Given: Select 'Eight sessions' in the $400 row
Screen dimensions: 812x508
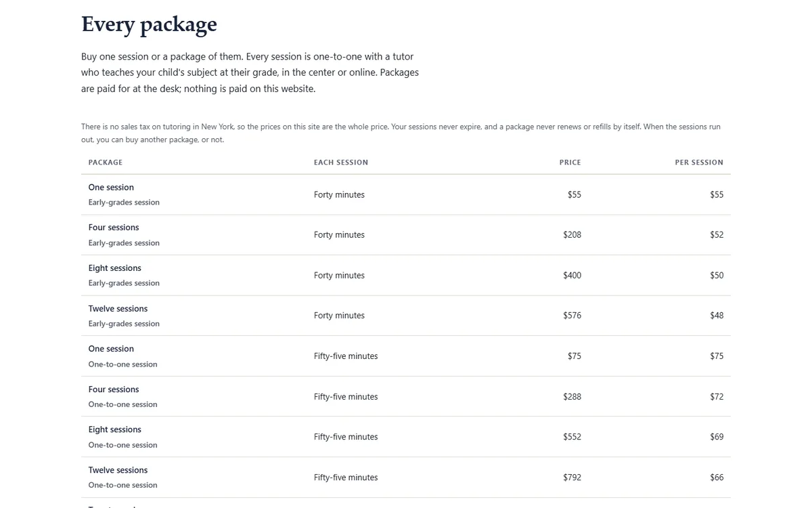Looking at the screenshot, I should point(115,268).
